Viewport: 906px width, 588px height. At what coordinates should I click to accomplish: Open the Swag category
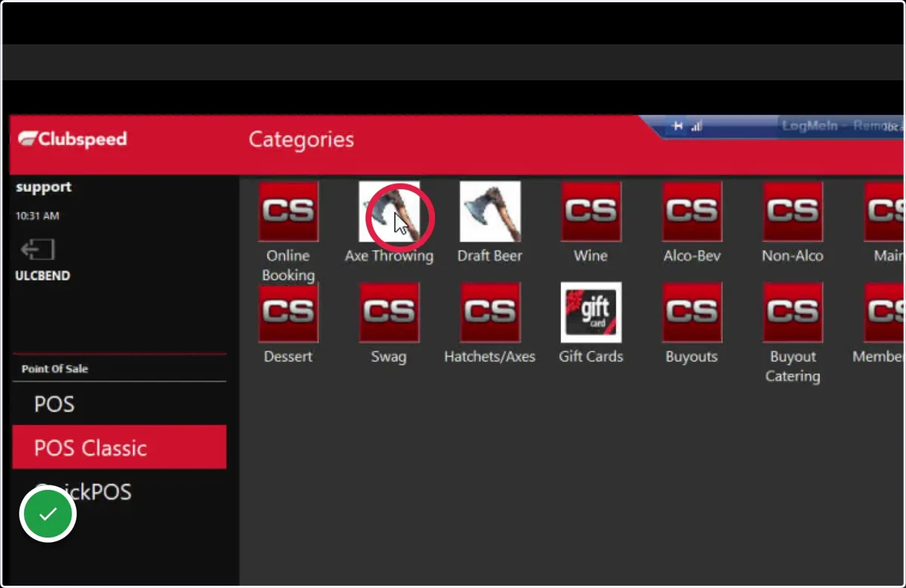coord(389,312)
